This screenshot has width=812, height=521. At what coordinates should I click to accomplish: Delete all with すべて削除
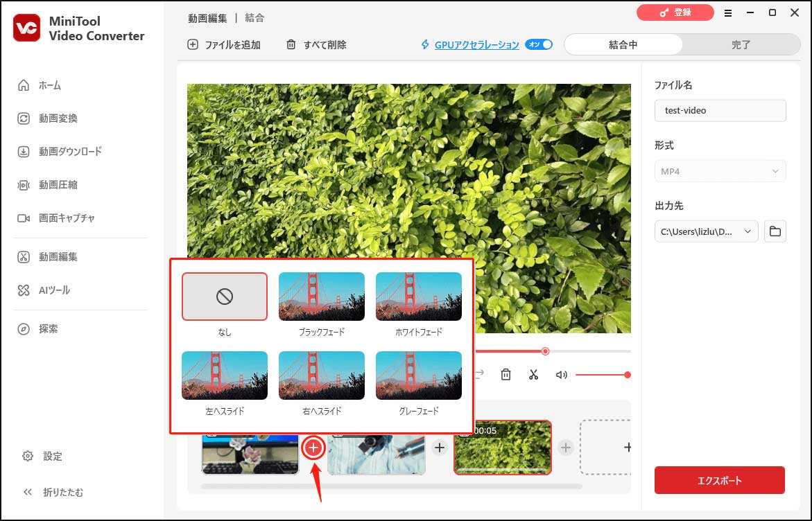tap(316, 45)
